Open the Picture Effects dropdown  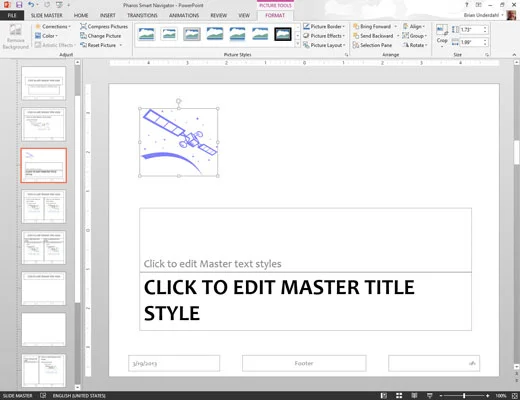(x=324, y=36)
